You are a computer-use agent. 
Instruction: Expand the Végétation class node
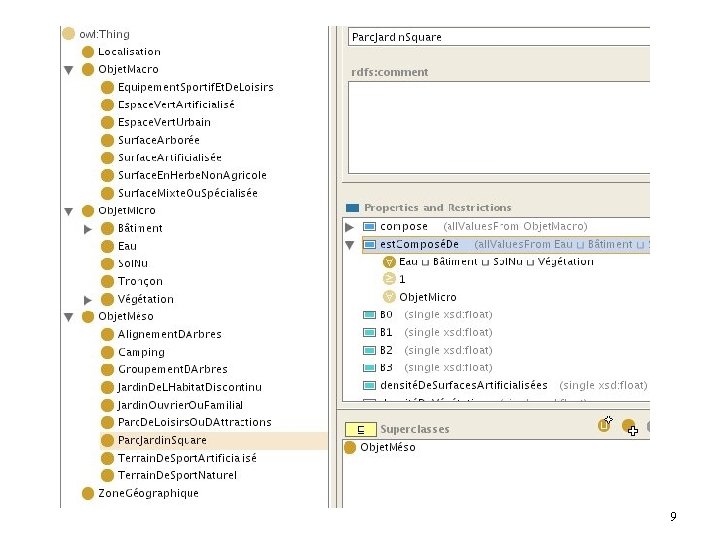point(88,300)
